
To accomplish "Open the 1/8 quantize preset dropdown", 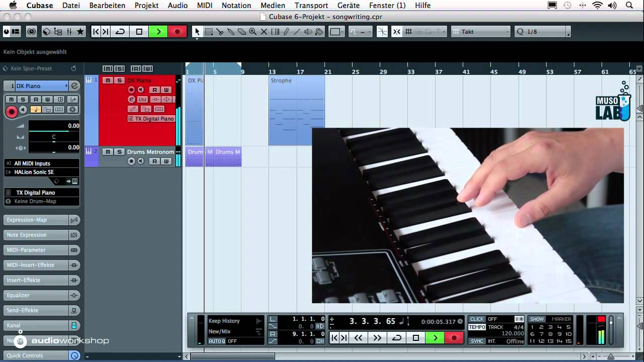I will [543, 32].
